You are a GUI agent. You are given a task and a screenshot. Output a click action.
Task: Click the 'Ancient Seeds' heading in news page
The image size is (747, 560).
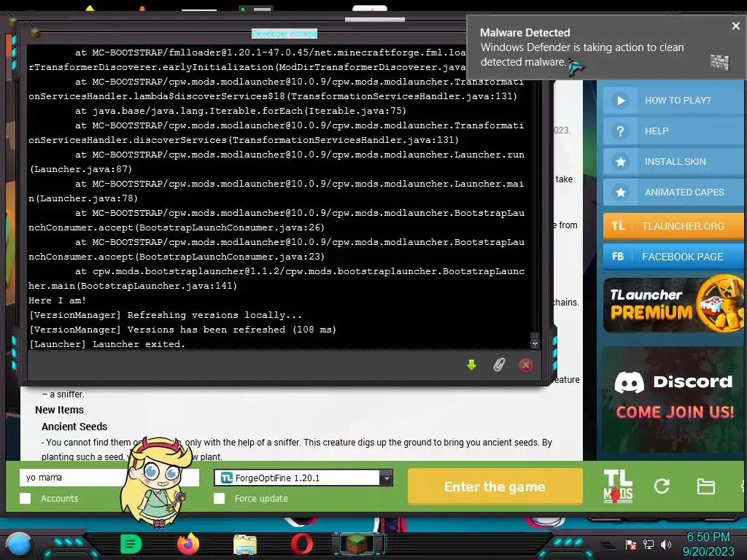[x=74, y=426]
